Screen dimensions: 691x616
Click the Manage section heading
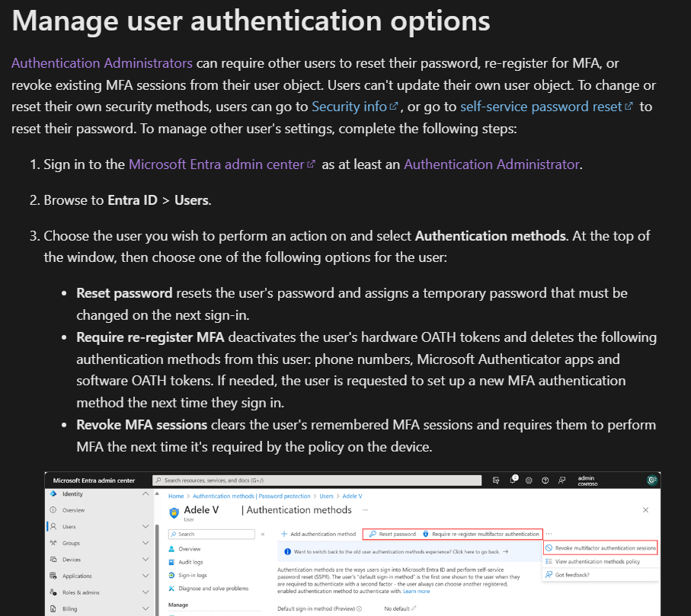(178, 605)
